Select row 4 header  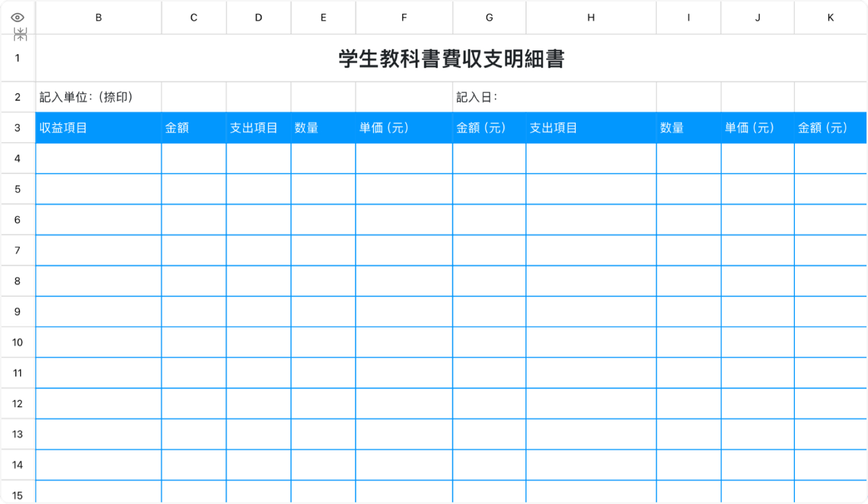pyautogui.click(x=17, y=158)
